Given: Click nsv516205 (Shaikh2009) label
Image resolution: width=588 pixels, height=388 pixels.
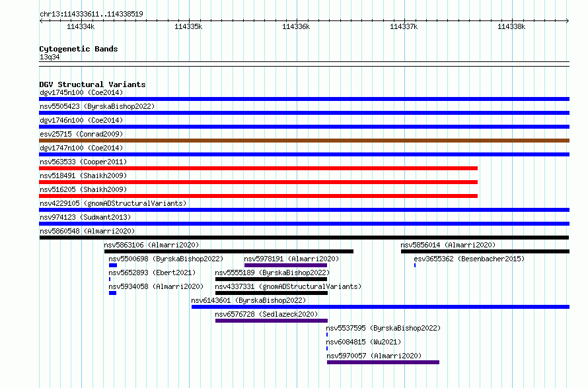Looking at the screenshot, I should (x=83, y=189).
